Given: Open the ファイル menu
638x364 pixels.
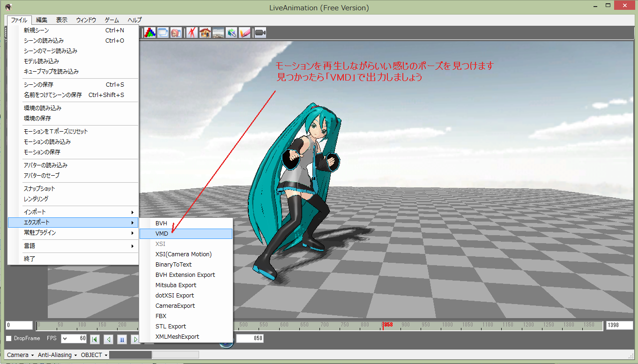Looking at the screenshot, I should (19, 20).
